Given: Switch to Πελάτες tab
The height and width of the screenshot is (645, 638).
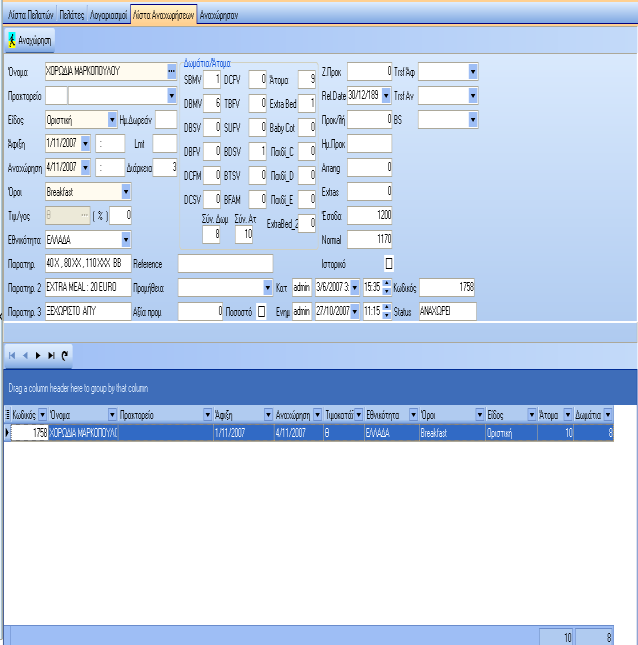Looking at the screenshot, I should (72, 15).
